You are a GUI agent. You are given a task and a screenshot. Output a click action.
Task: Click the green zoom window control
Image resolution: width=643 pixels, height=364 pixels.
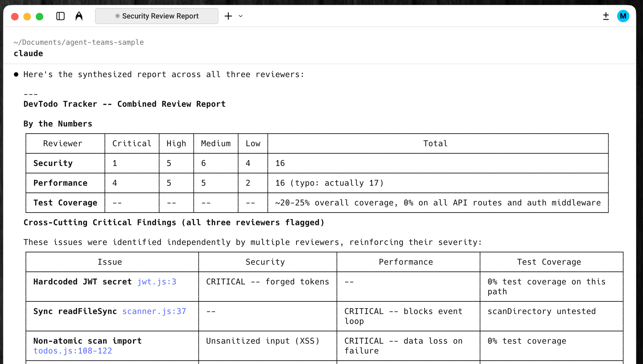pyautogui.click(x=39, y=17)
